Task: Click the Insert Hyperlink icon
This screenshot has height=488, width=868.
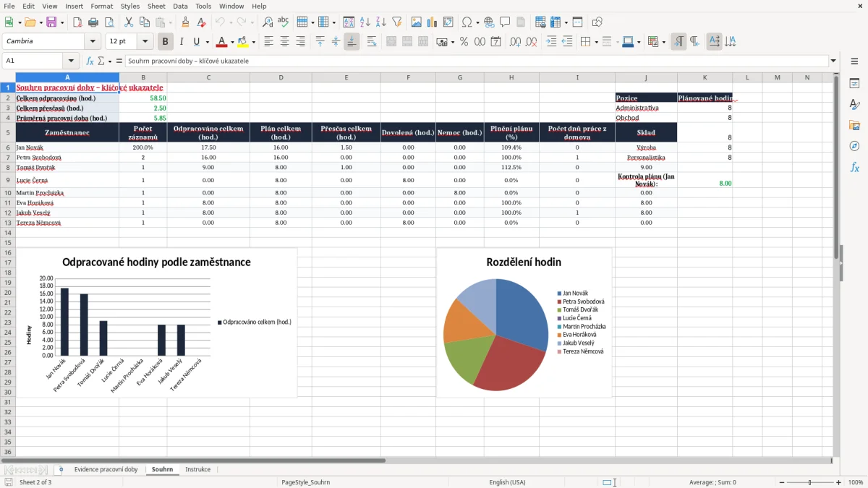Action: [489, 22]
